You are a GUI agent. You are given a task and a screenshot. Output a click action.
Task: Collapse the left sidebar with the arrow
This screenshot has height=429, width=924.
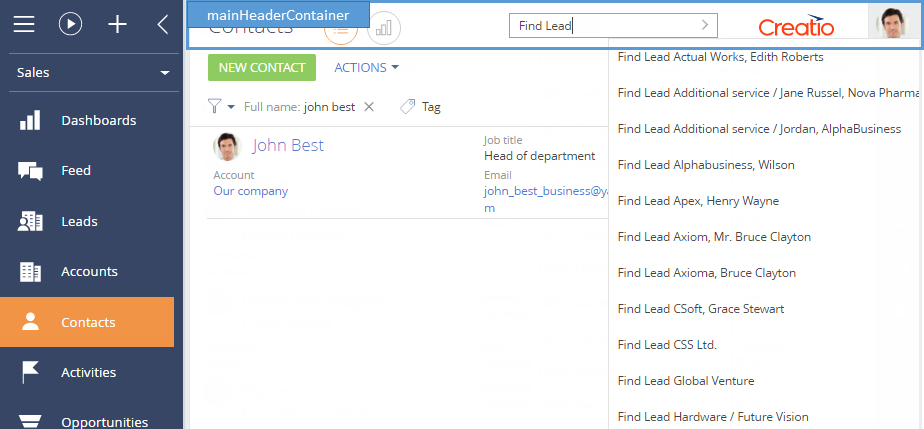point(163,25)
